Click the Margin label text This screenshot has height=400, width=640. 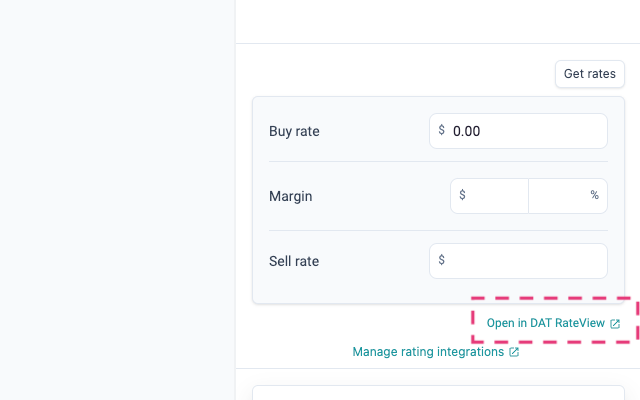[x=290, y=196]
